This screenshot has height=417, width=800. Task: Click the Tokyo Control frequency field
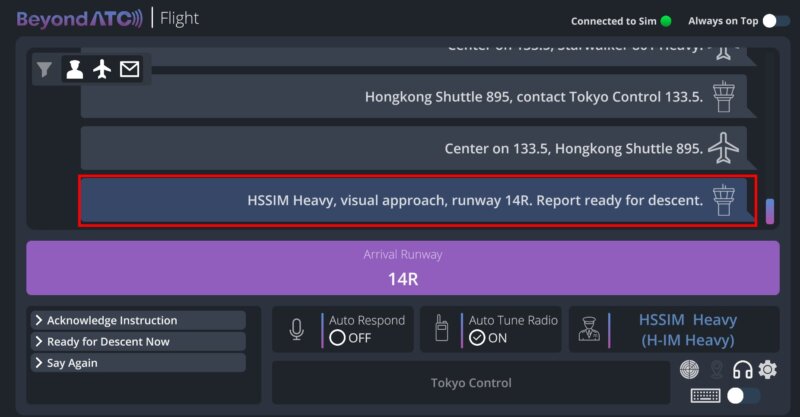click(x=471, y=383)
